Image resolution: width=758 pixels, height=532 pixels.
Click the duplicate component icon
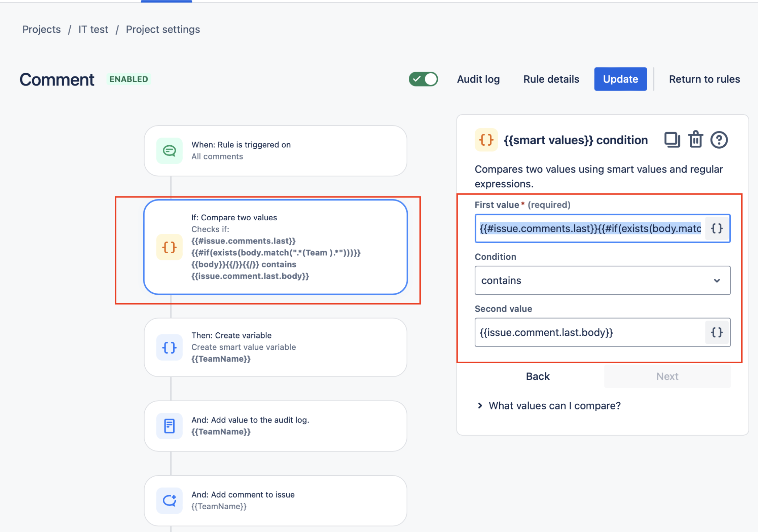(x=672, y=140)
